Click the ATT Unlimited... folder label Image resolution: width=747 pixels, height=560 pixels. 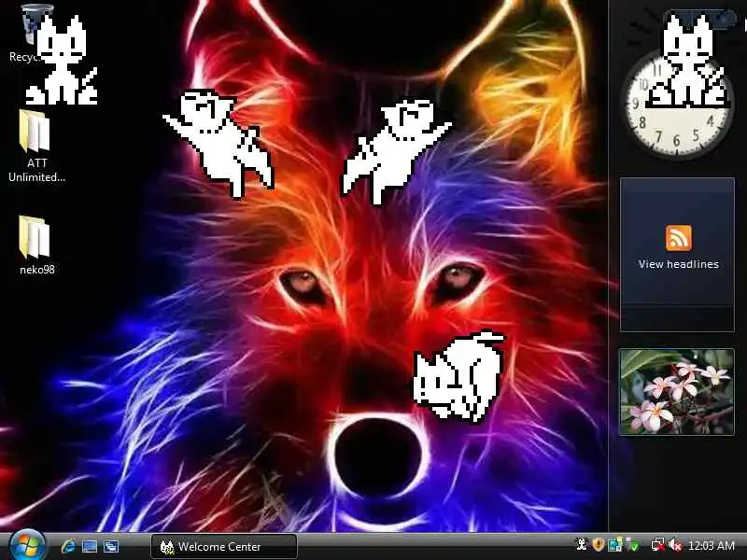[37, 170]
